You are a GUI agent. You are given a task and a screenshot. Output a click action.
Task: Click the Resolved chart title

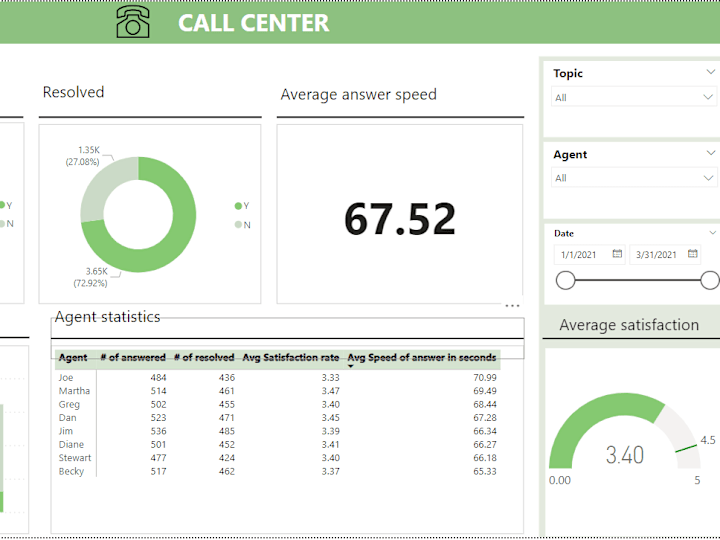73,92
